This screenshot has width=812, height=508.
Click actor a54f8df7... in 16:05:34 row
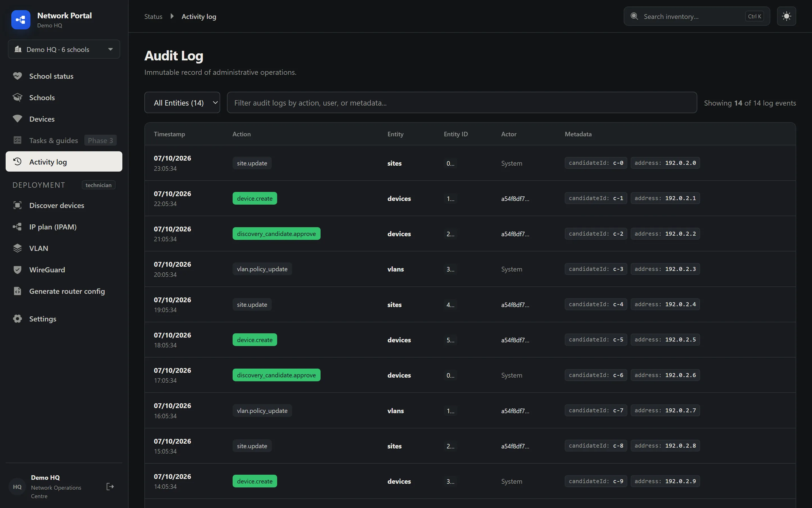pyautogui.click(x=515, y=411)
